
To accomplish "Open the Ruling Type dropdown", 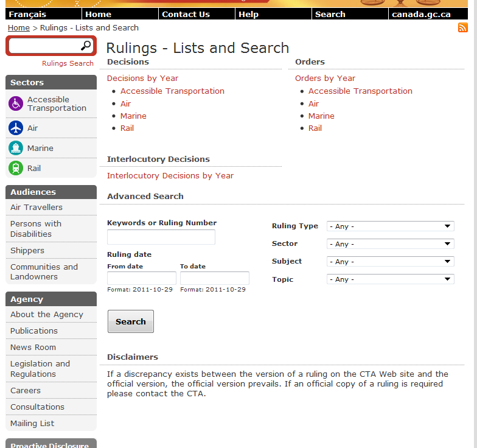I will pos(390,226).
